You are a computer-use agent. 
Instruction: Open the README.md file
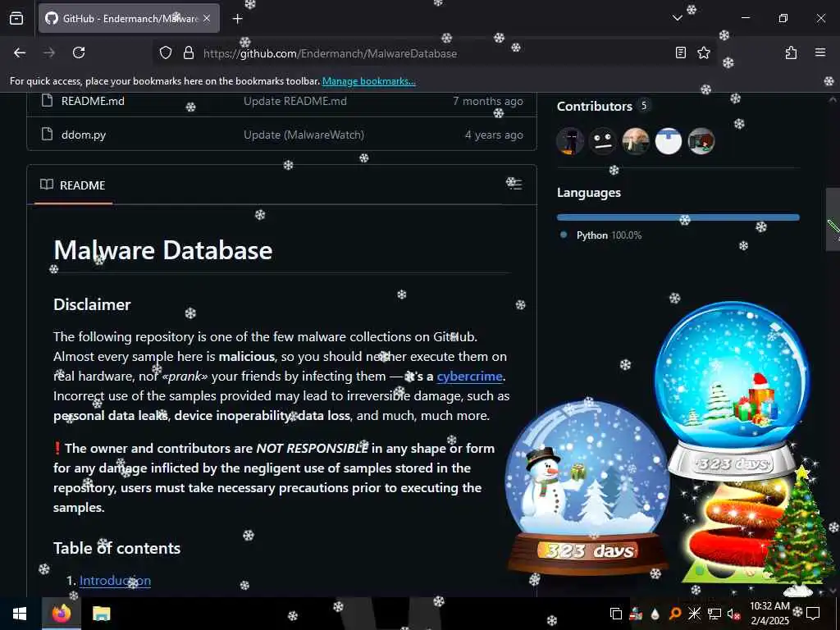(x=93, y=101)
